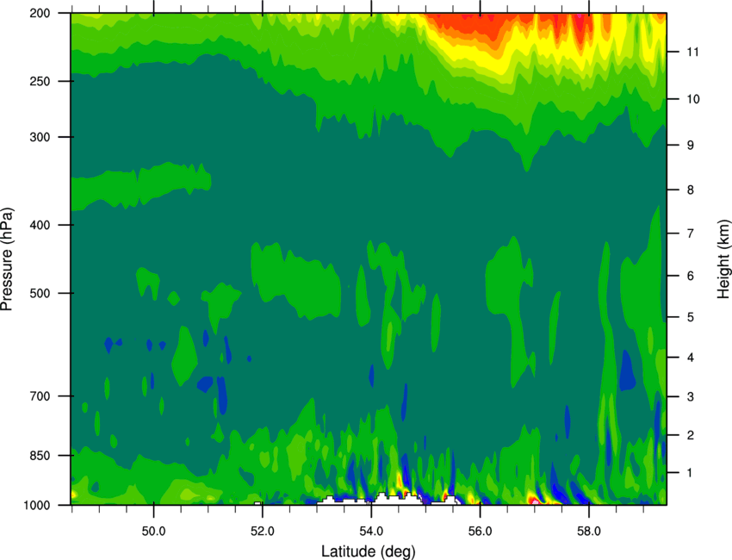Viewport: 732px width, 560px height.
Task: Select the 1000 pressure tick label
Action: 36,505
